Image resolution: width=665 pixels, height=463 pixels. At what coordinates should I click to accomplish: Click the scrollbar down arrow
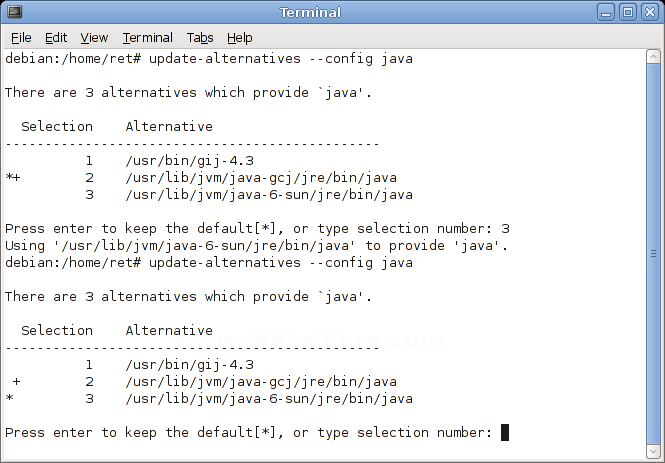tap(653, 449)
